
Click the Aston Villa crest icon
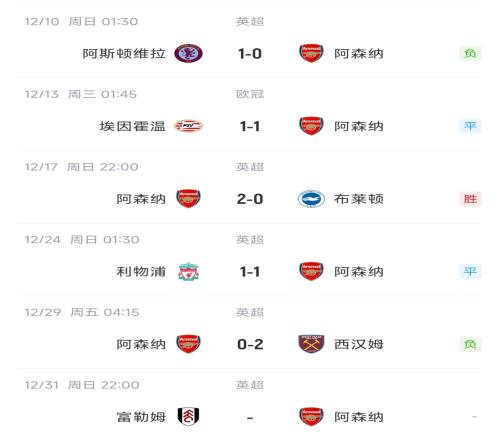point(188,53)
